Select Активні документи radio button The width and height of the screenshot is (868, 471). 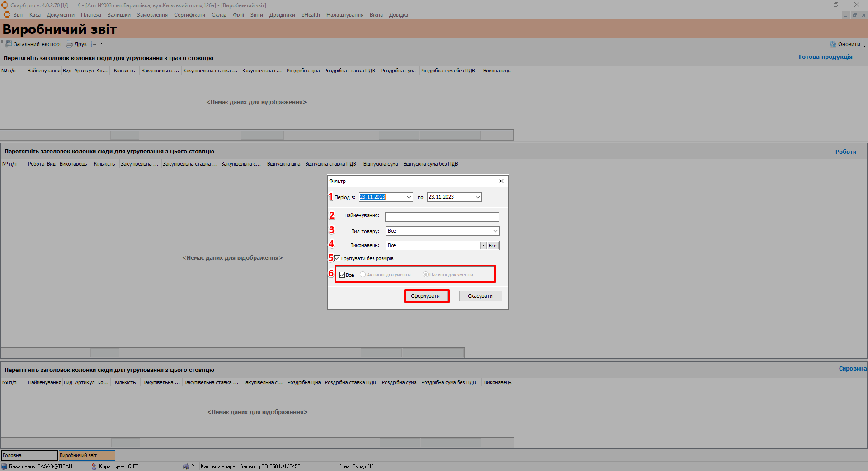[x=363, y=275]
